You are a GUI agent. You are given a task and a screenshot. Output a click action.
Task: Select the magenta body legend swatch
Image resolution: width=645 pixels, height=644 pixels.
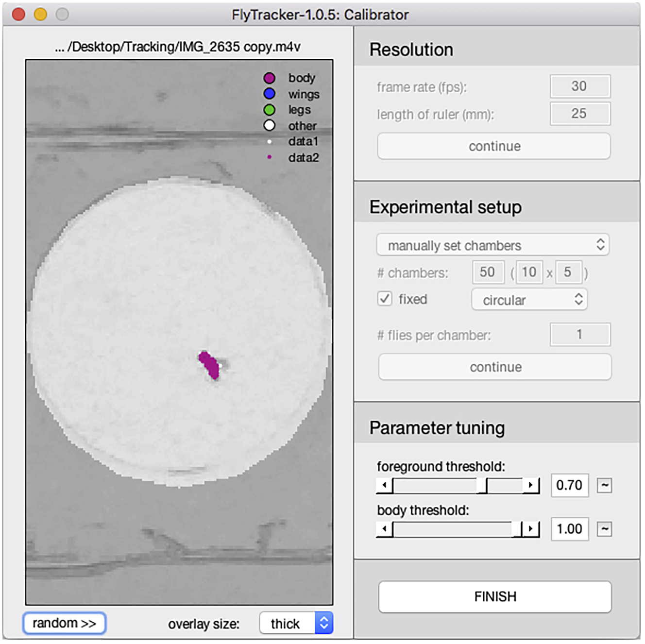[270, 78]
